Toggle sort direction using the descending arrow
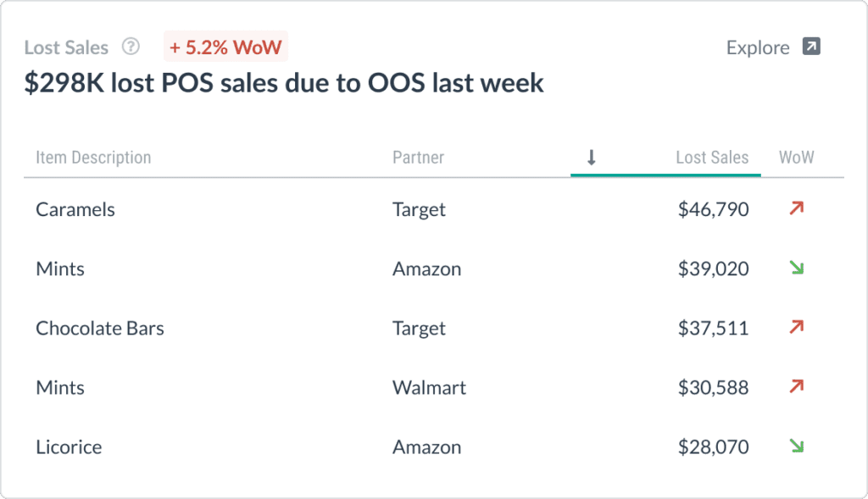 (x=592, y=158)
